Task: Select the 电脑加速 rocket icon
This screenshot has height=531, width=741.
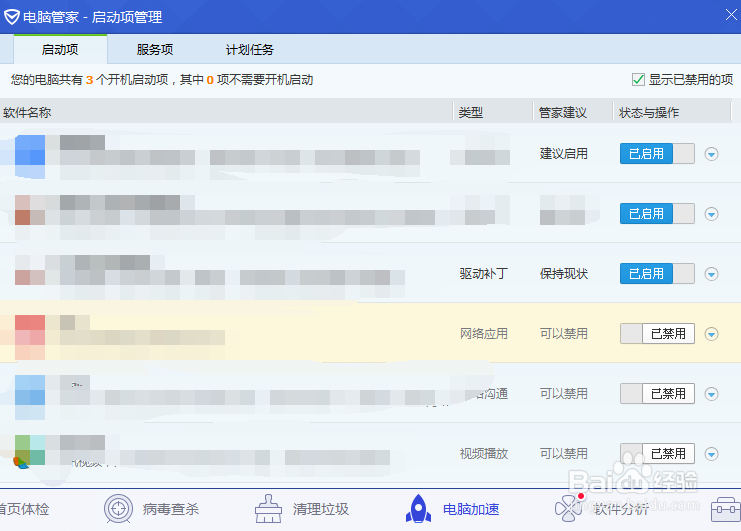Action: (x=418, y=508)
